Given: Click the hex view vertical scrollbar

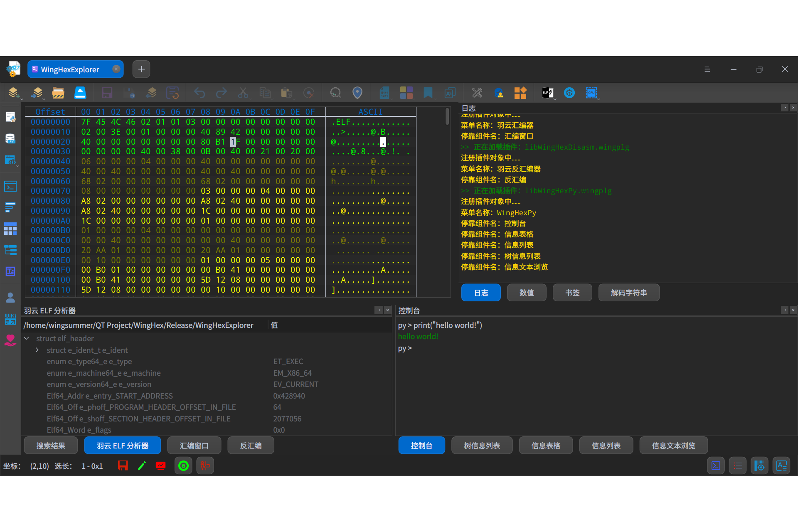Looking at the screenshot, I should coord(447,117).
